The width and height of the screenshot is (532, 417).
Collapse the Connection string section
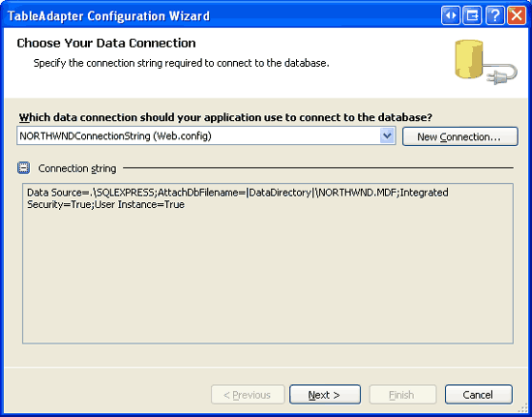[24, 168]
